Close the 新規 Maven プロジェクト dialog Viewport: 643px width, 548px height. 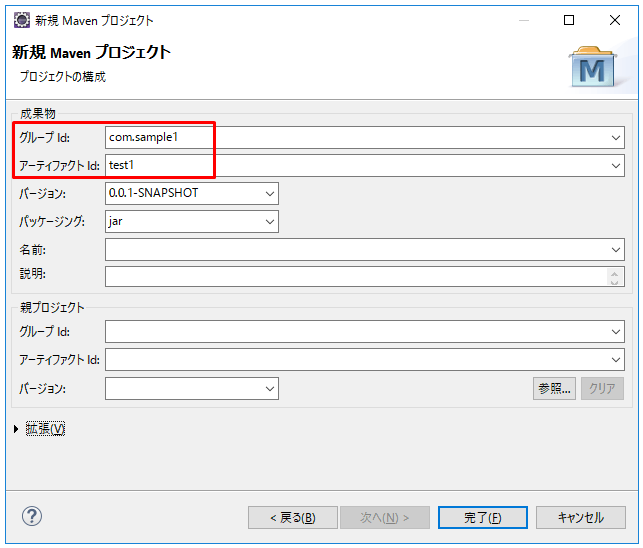[615, 20]
